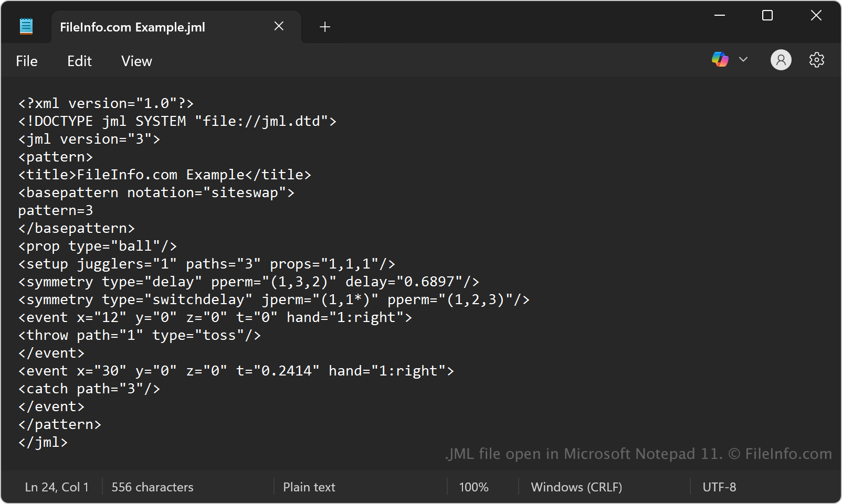Screen dimensions: 842x504
Task: Open the account profile icon
Action: point(781,60)
